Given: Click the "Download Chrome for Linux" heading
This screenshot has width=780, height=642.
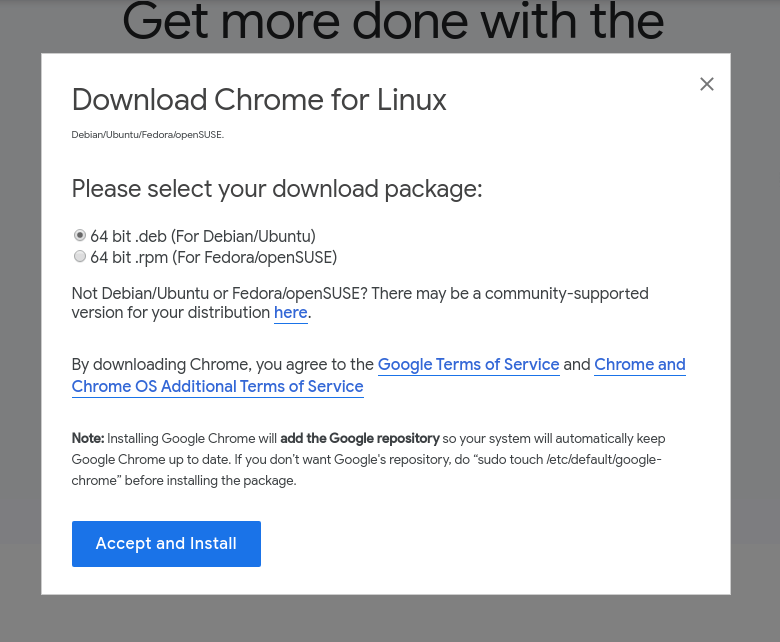Looking at the screenshot, I should tap(259, 100).
